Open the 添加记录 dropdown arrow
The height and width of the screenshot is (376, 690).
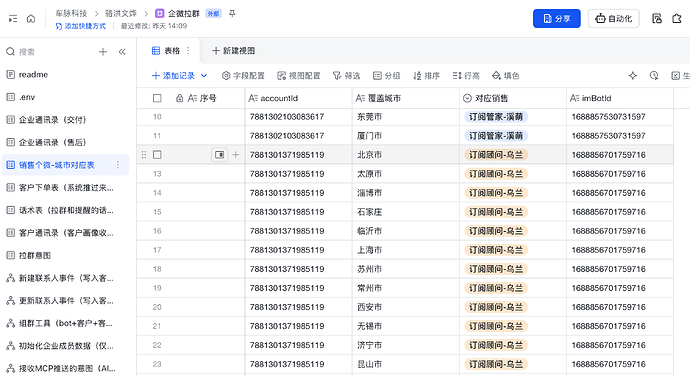point(204,76)
